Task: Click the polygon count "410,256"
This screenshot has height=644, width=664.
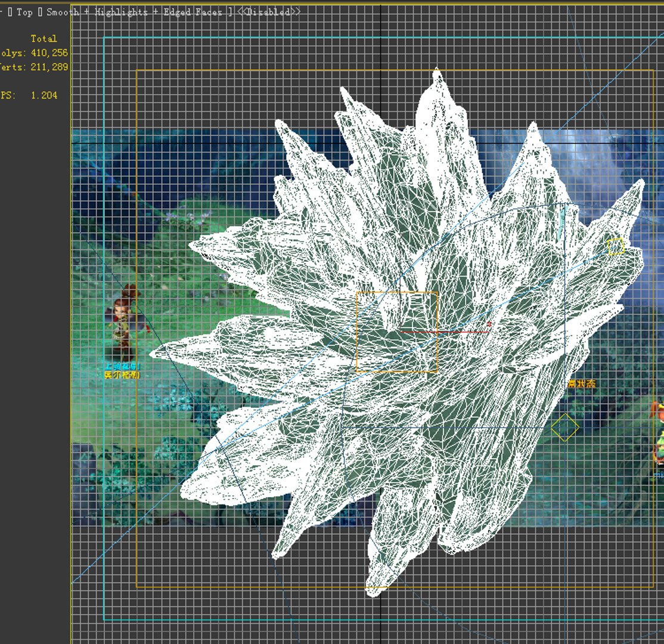Action: 49,53
